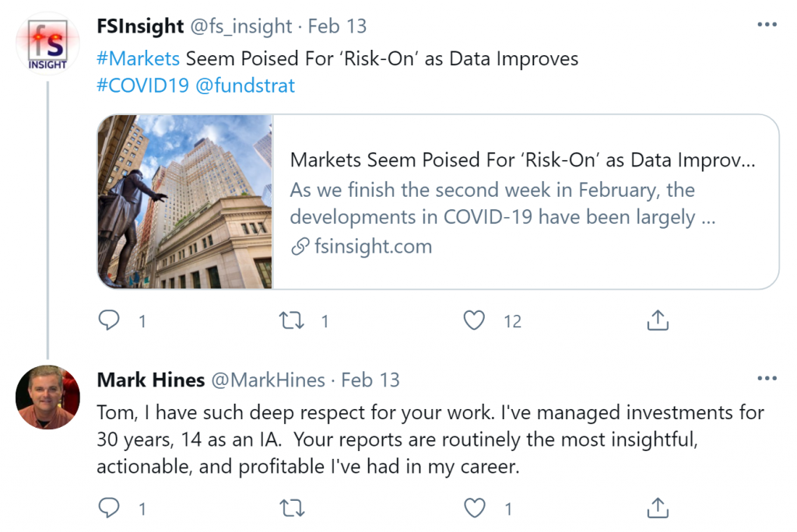The image size is (797, 532).
Task: Share the FSInsight tweet
Action: pyautogui.click(x=657, y=320)
